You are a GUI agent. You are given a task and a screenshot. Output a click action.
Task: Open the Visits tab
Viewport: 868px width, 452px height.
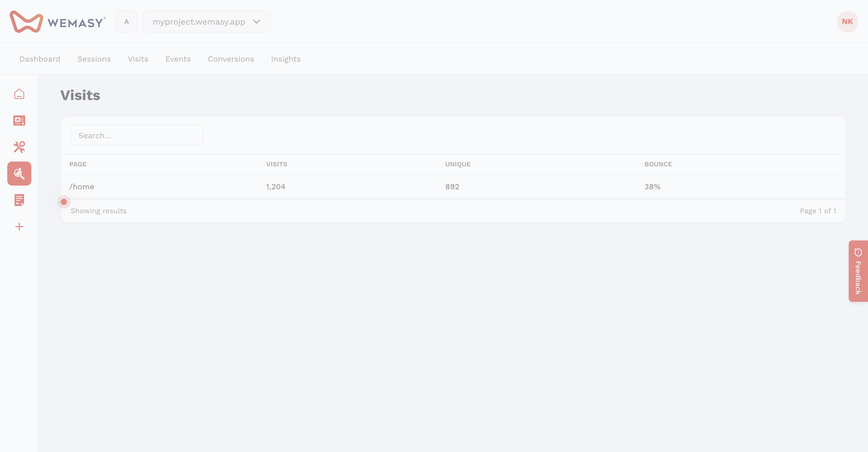click(138, 59)
